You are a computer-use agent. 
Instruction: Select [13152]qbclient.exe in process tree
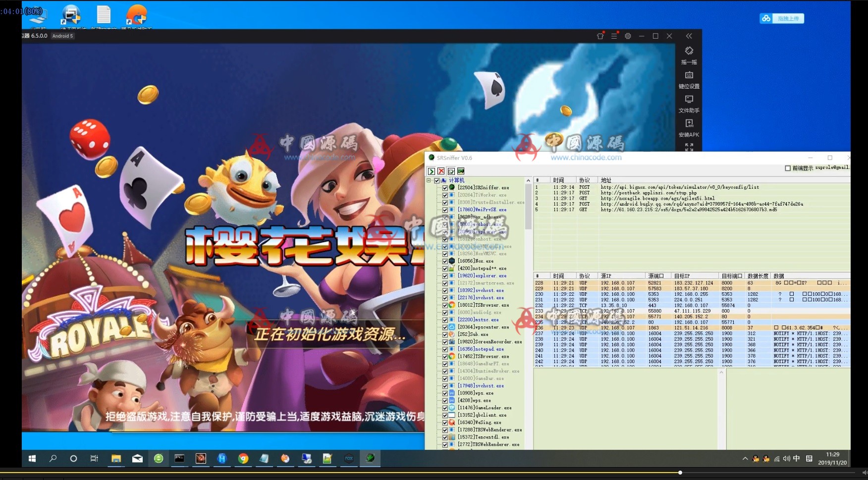point(482,415)
